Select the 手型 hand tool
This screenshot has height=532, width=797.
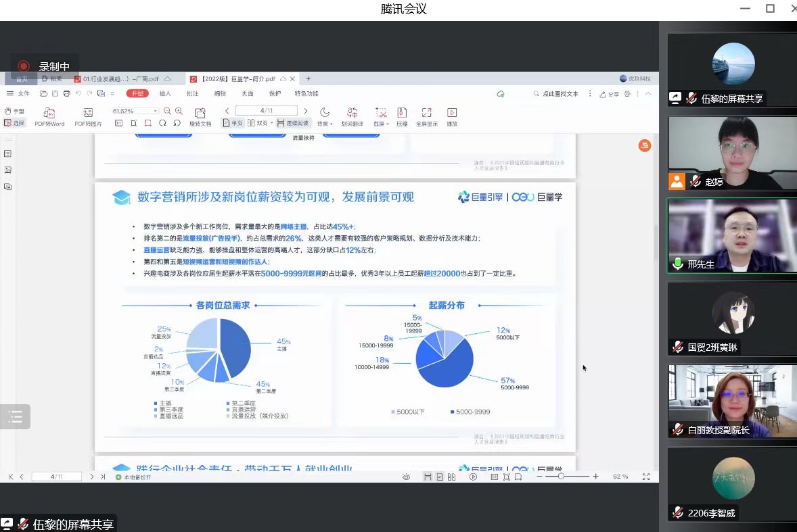point(14,111)
